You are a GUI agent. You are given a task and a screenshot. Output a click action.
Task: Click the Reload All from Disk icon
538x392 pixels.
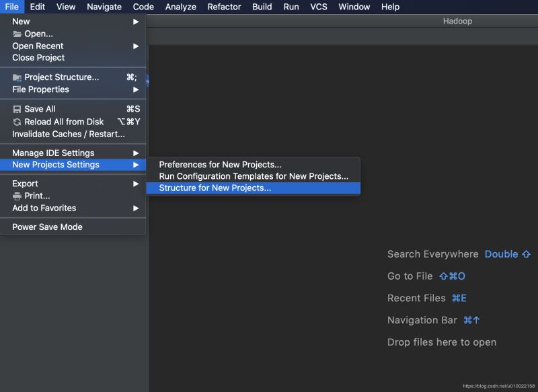coord(17,122)
